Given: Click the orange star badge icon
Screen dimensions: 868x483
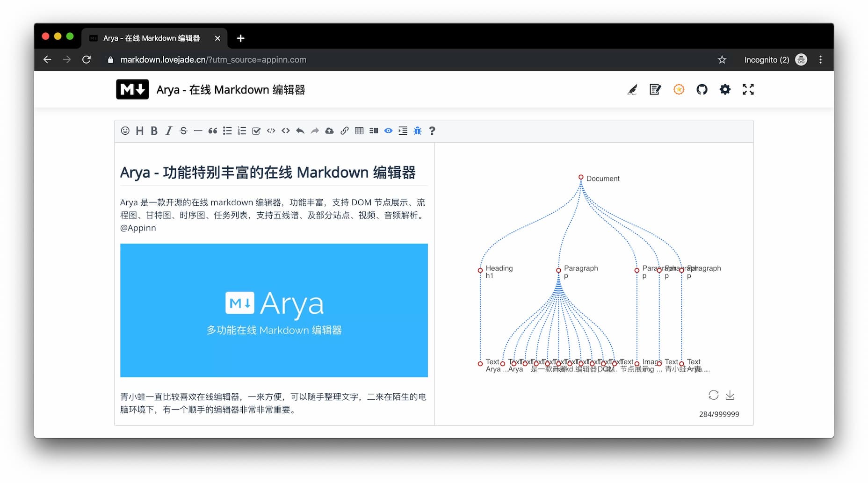Looking at the screenshot, I should (679, 89).
